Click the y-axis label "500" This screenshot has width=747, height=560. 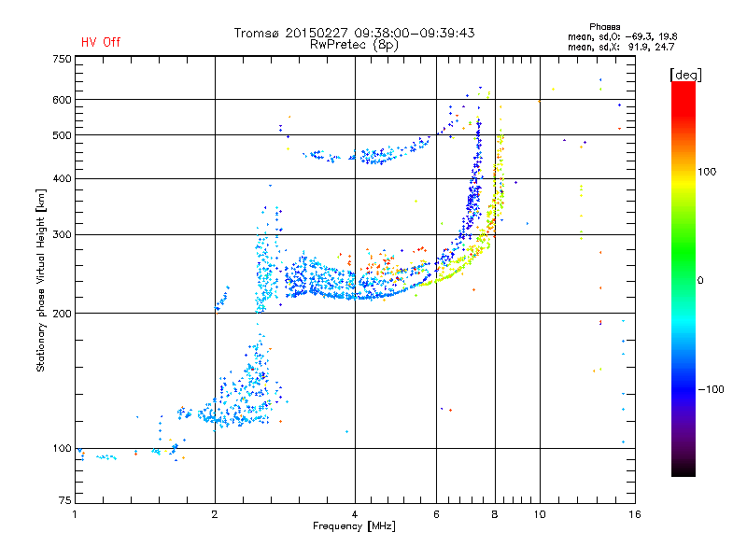coord(62,135)
